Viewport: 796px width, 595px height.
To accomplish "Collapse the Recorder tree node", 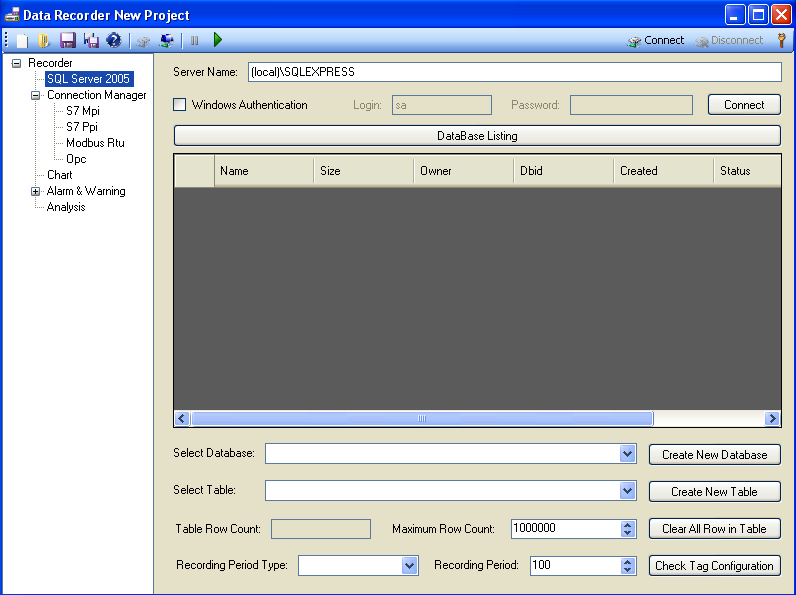I will (17, 63).
